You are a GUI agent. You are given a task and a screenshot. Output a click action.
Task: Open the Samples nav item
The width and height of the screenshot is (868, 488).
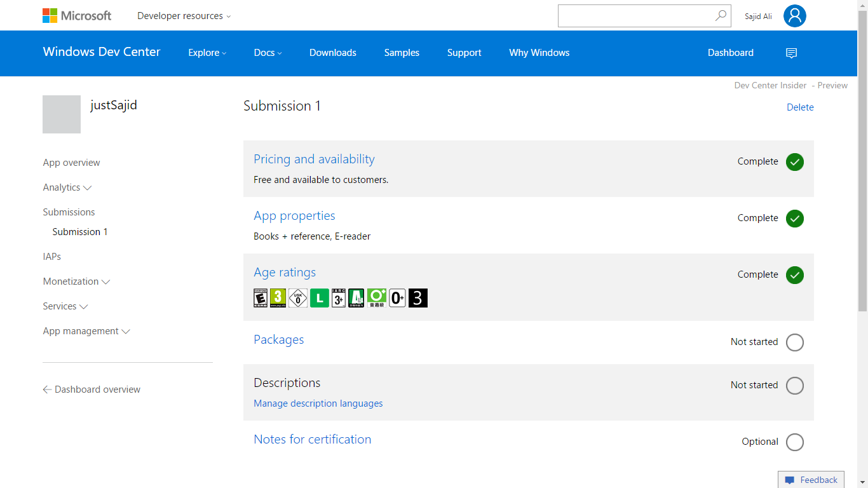[402, 53]
